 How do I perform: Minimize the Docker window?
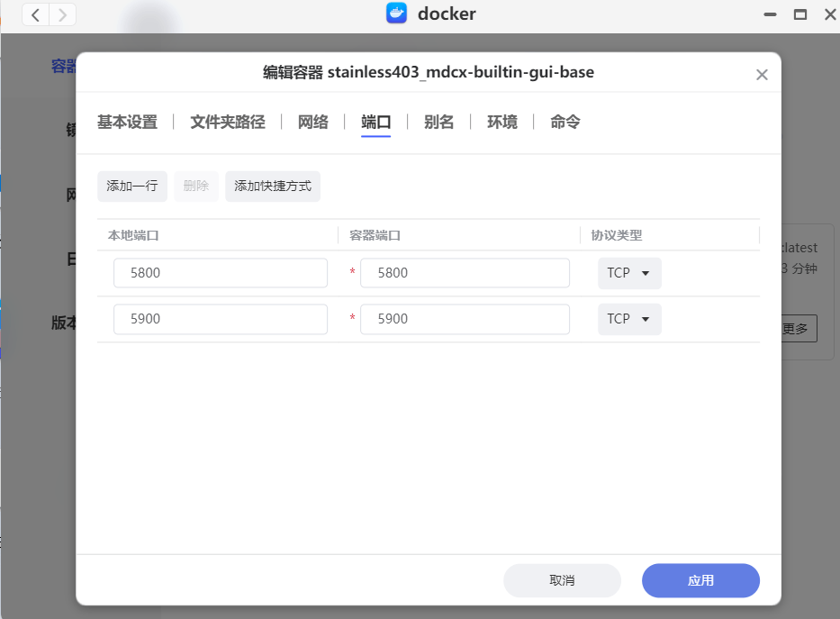coord(770,14)
